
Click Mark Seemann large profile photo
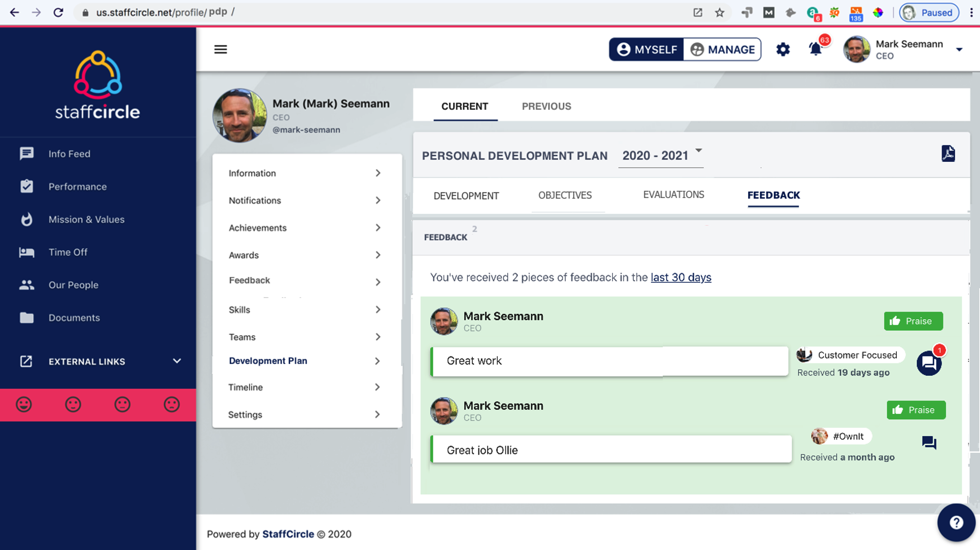pyautogui.click(x=240, y=115)
